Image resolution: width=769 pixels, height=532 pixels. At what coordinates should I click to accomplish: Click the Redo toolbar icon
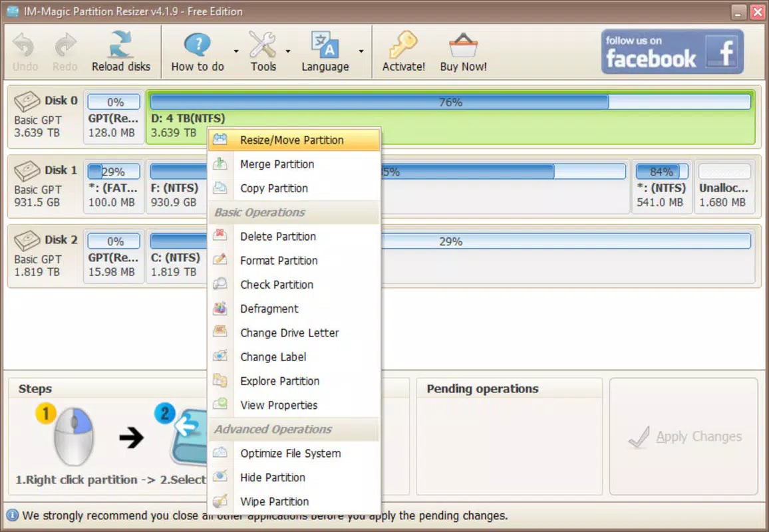(65, 46)
